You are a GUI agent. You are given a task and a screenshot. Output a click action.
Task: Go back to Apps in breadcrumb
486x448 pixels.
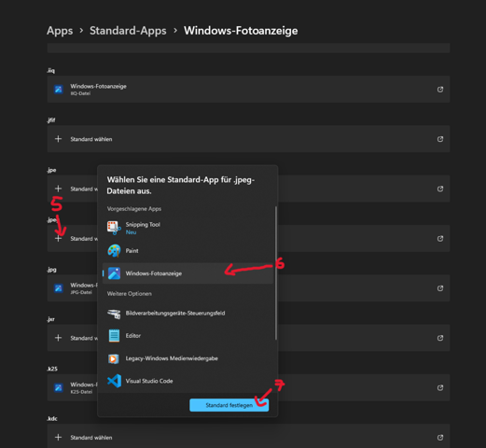tap(60, 31)
